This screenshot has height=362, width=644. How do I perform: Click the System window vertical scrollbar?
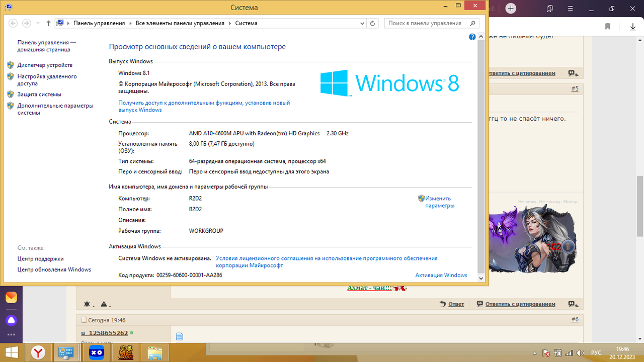480,151
